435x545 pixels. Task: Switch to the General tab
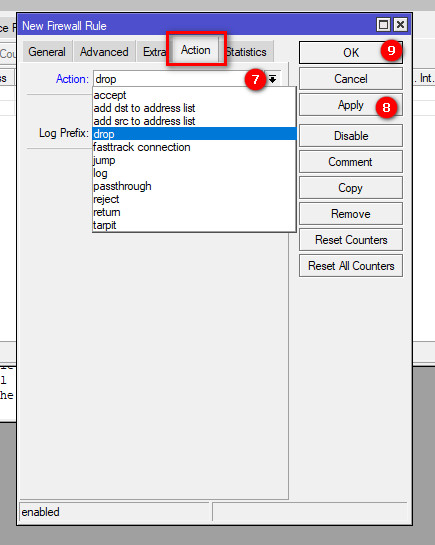coord(47,52)
